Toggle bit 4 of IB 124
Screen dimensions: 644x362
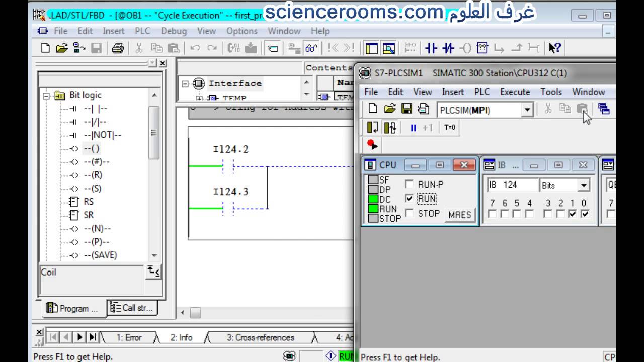click(529, 214)
